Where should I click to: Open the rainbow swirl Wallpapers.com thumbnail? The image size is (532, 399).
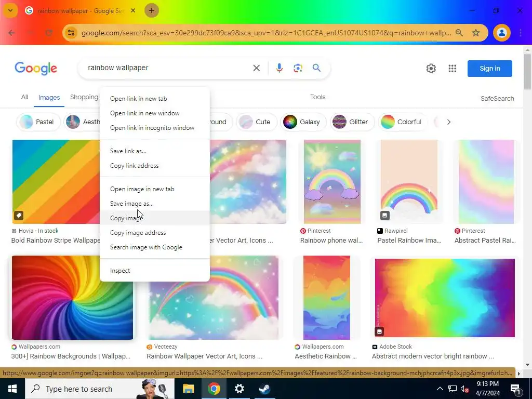click(x=72, y=298)
